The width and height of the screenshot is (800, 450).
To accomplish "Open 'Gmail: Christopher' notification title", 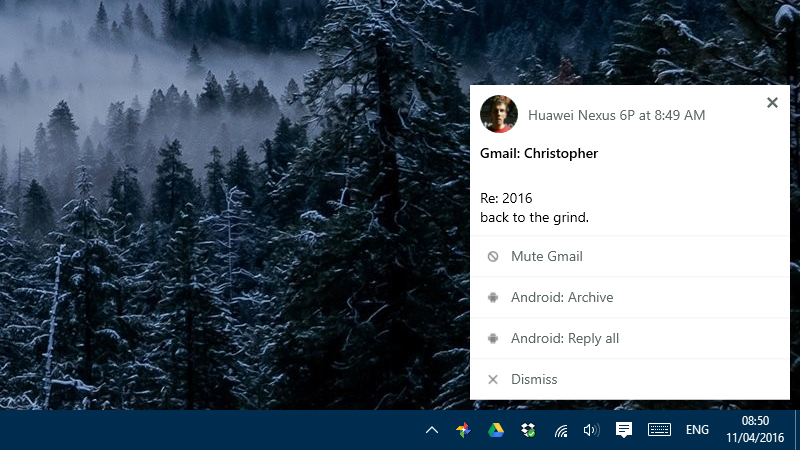I will (x=539, y=154).
